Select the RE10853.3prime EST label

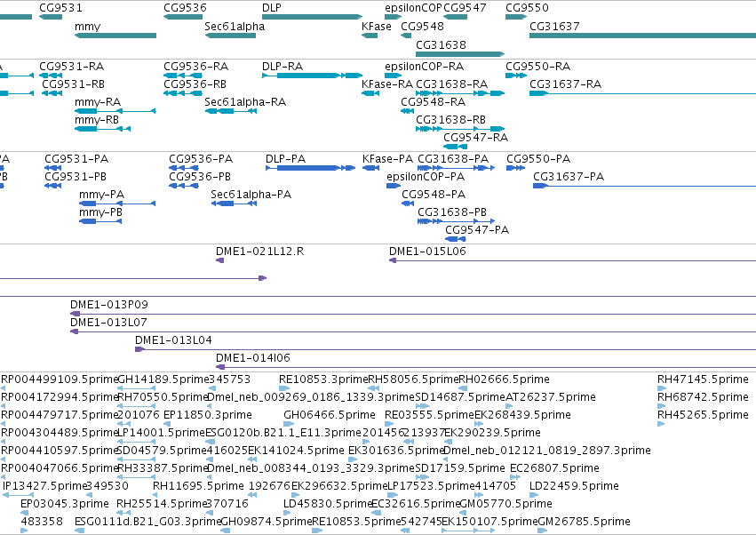click(323, 379)
